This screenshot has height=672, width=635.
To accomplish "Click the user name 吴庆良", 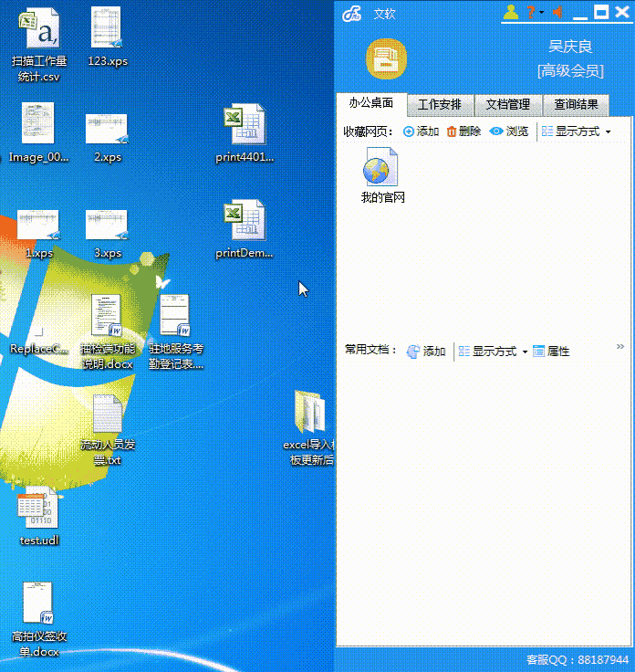I will tap(570, 47).
